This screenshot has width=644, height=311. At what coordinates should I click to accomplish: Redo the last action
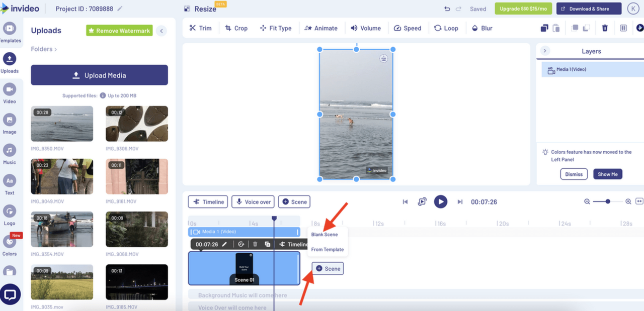(458, 9)
